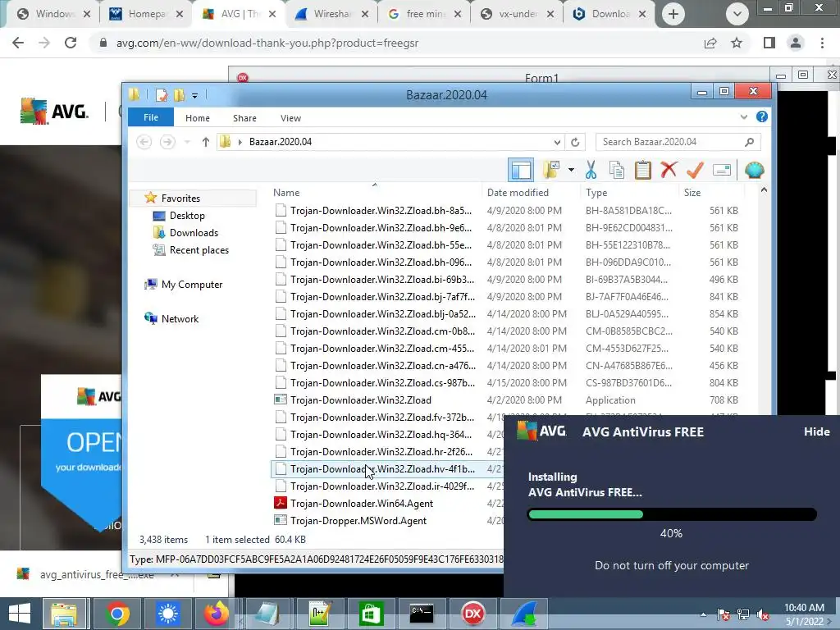Screen dimensions: 840x630
Task: Click the AVG installation progress bar
Action: 673,514
